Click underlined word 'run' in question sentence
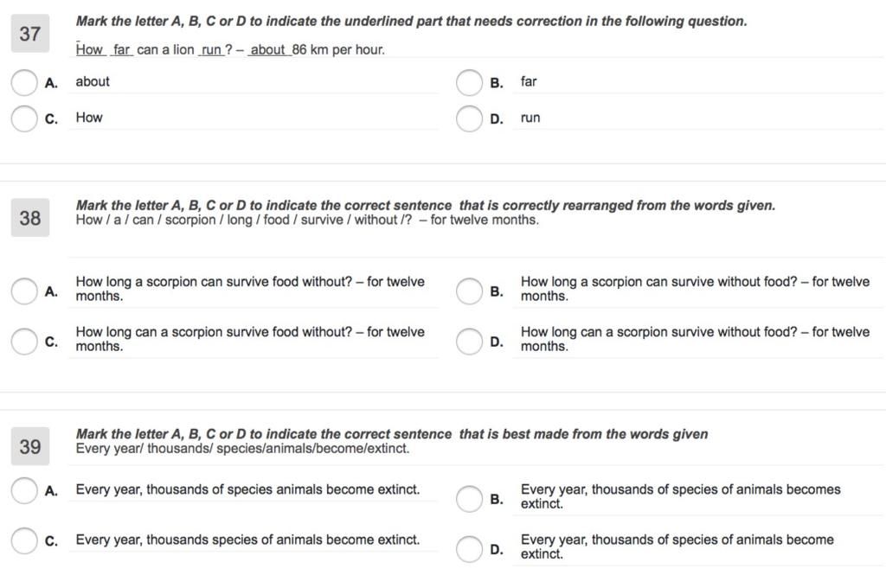 click(212, 50)
